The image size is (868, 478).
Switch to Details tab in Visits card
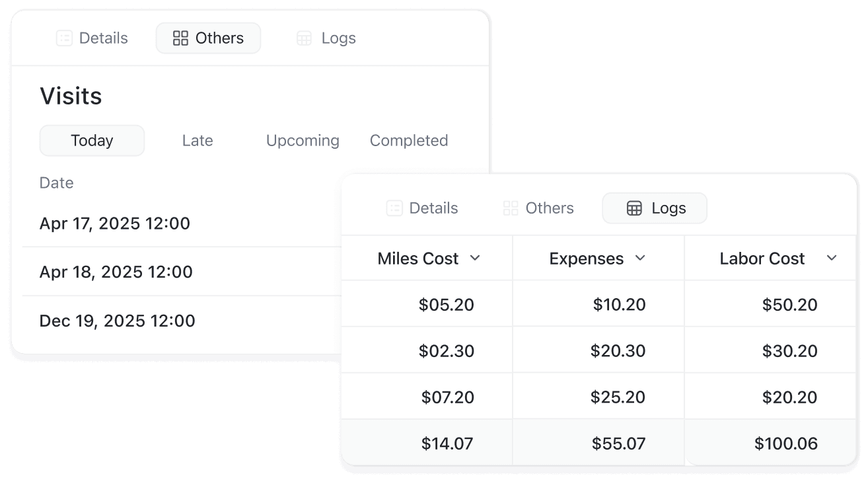(92, 38)
